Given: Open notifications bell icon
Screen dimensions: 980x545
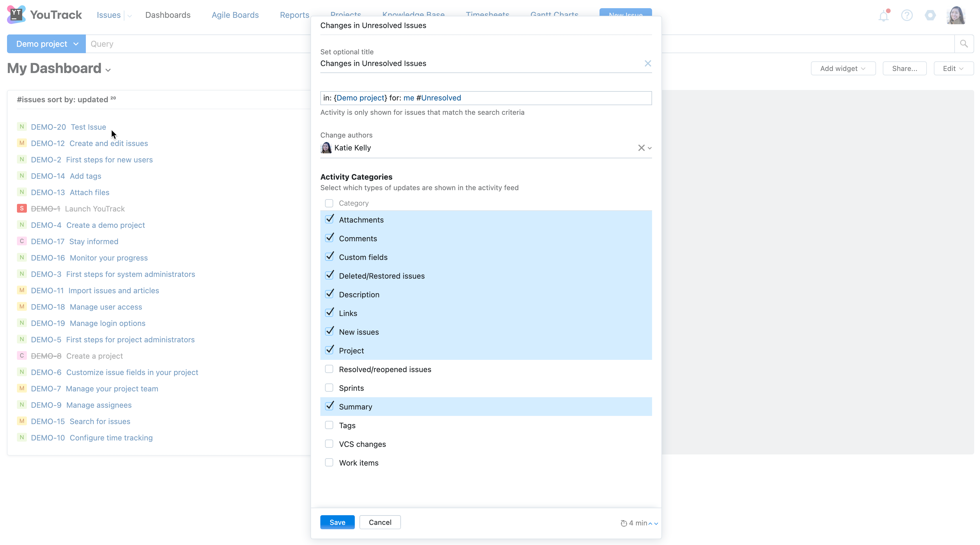Looking at the screenshot, I should point(883,15).
